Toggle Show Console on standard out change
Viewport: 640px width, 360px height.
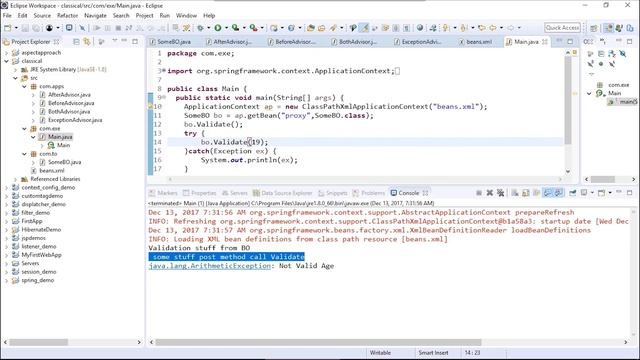click(548, 193)
